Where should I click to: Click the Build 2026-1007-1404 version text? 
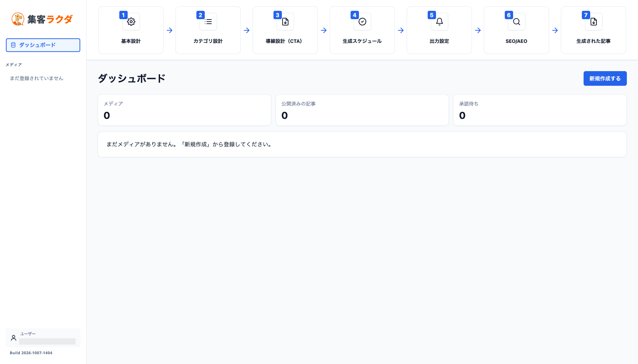tap(31, 353)
